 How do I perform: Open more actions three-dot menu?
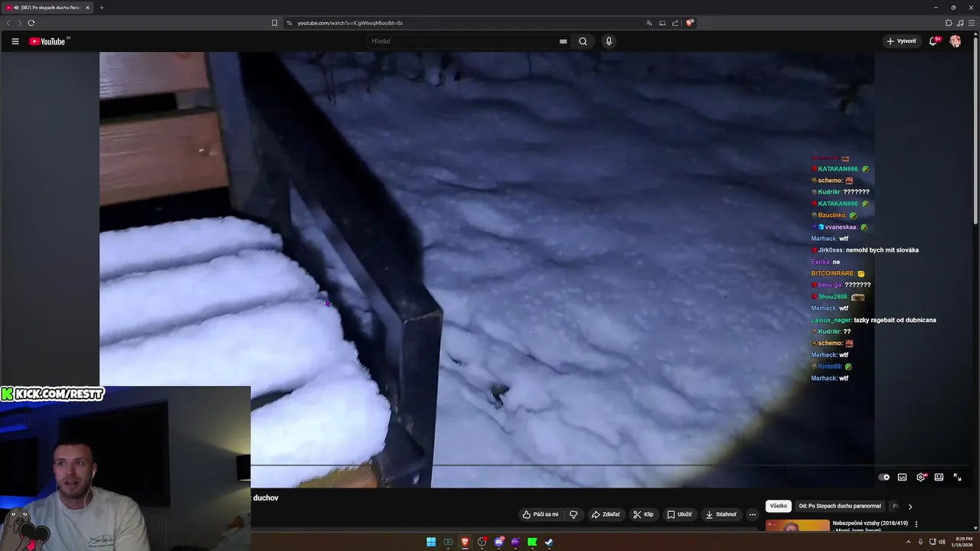tap(753, 514)
